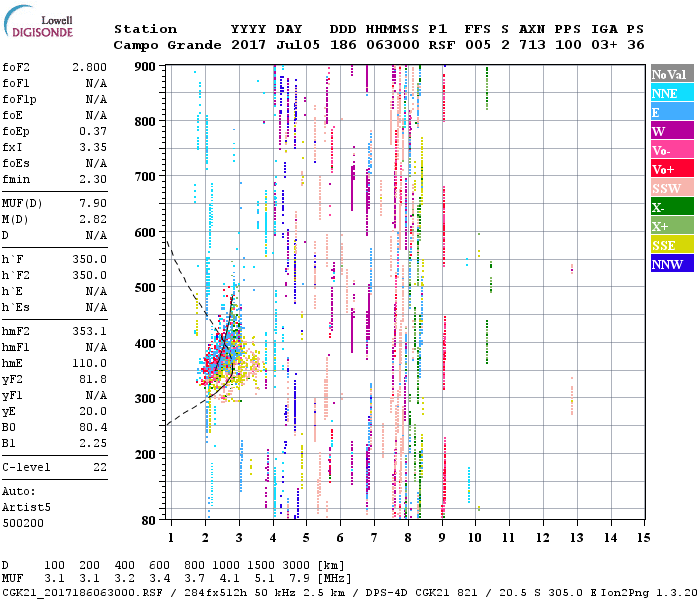Screen dimensions: 700x600
Task: Click the SSW legend color box
Action: click(671, 188)
